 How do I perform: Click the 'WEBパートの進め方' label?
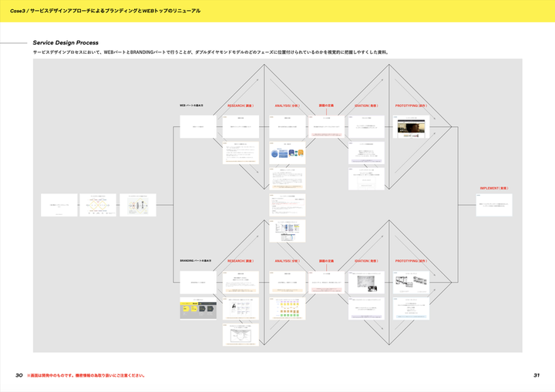coord(191,106)
